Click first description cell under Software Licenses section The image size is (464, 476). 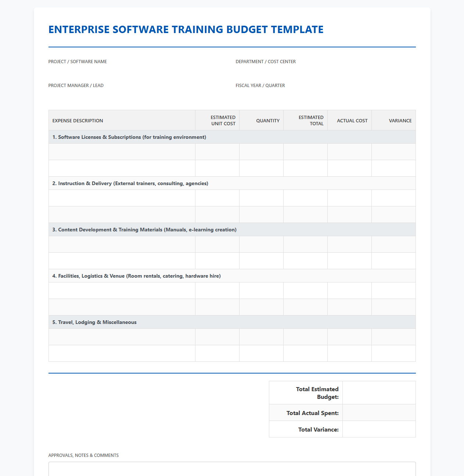[122, 152]
